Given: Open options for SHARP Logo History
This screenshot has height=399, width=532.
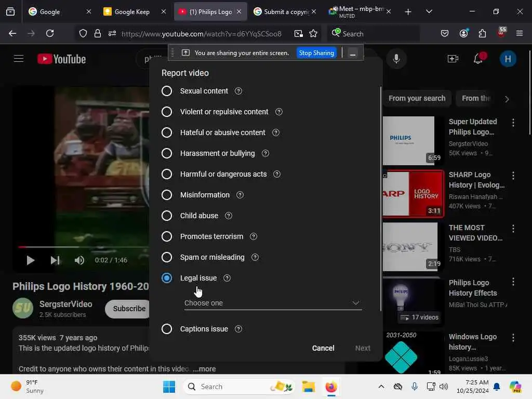Looking at the screenshot, I should pyautogui.click(x=513, y=176).
